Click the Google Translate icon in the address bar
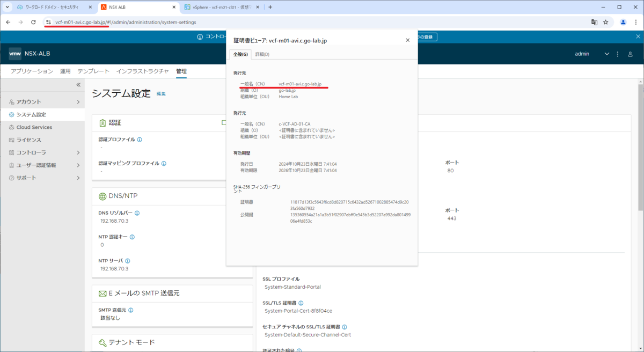Viewport: 644px width, 352px height. 594,22
